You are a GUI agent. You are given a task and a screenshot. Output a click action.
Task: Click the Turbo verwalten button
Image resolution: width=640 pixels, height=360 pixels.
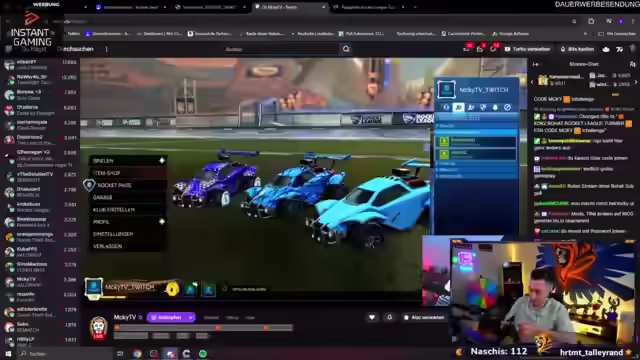point(527,49)
